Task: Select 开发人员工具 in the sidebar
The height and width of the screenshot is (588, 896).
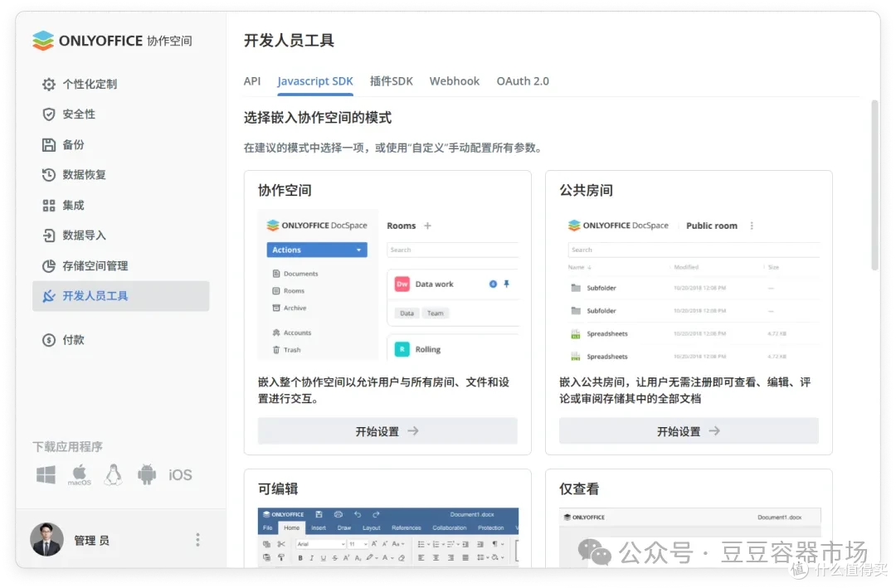Action: 120,296
